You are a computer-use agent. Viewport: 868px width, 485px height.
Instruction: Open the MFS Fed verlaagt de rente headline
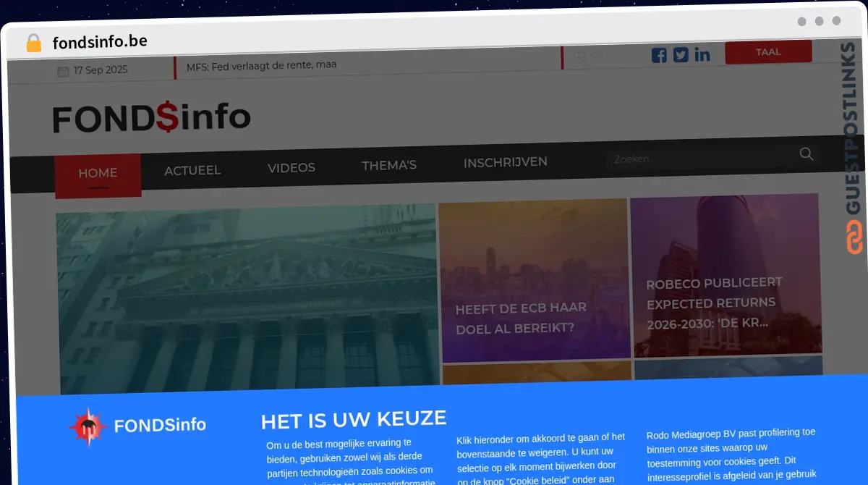pyautogui.click(x=261, y=65)
